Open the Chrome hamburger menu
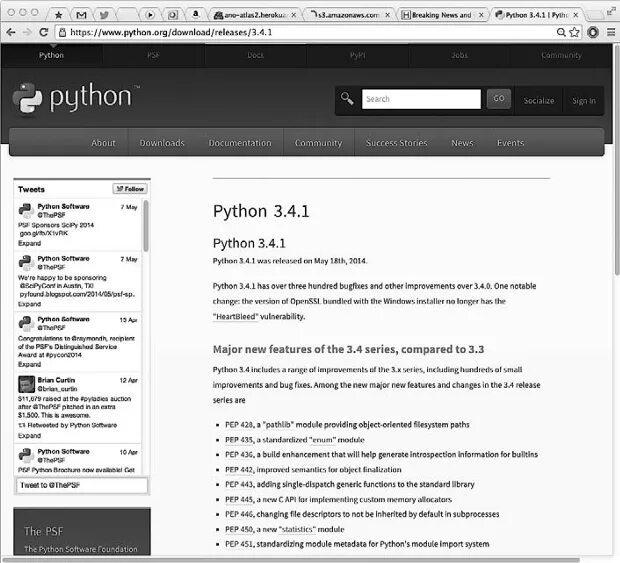620x563 pixels. [x=611, y=32]
